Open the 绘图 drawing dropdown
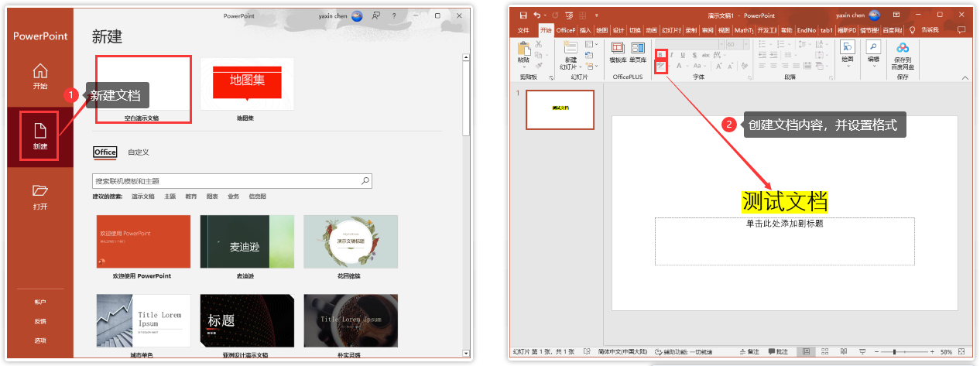The width and height of the screenshot is (980, 366). click(848, 52)
